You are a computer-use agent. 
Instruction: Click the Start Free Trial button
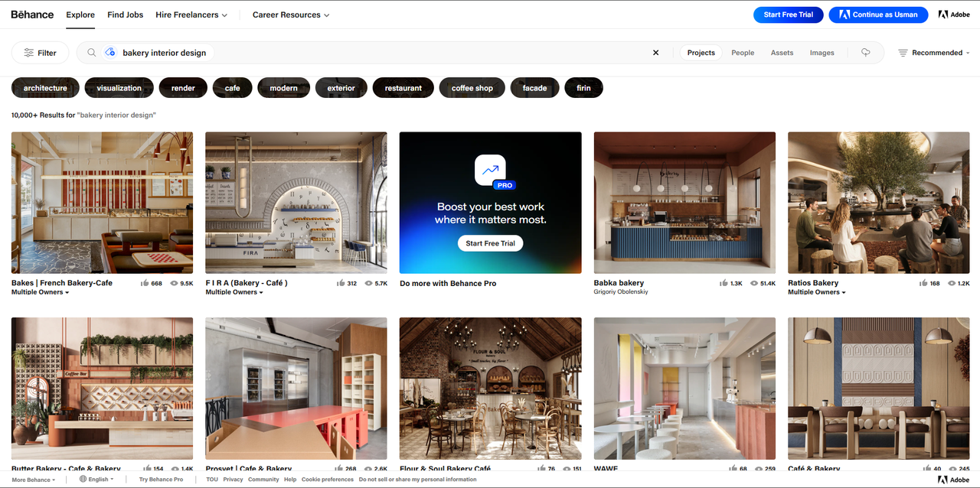pyautogui.click(x=788, y=14)
